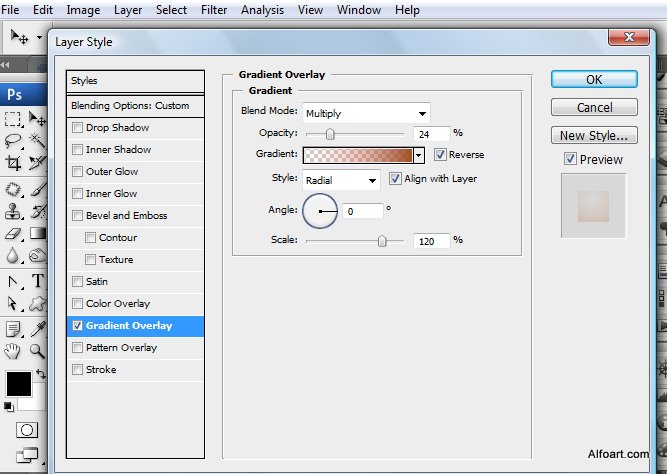Select the Lasso tool
Viewport: 667px width, 474px height.
14,140
